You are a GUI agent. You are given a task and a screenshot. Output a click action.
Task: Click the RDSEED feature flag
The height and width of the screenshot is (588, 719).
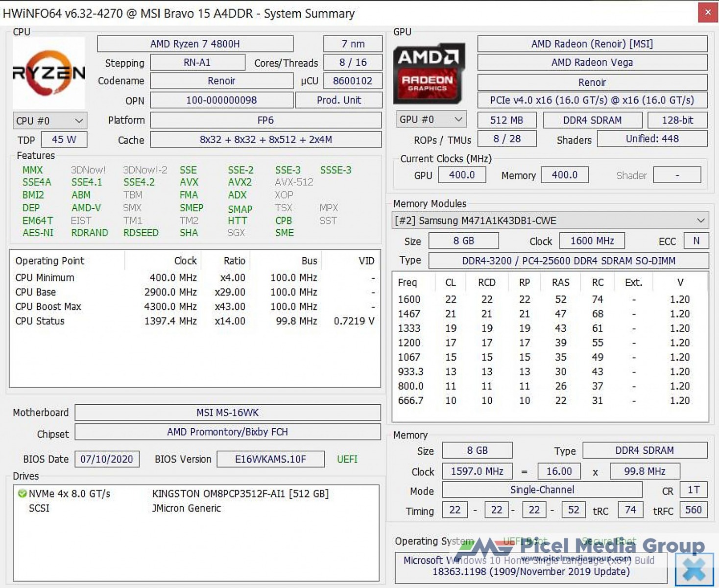point(141,233)
